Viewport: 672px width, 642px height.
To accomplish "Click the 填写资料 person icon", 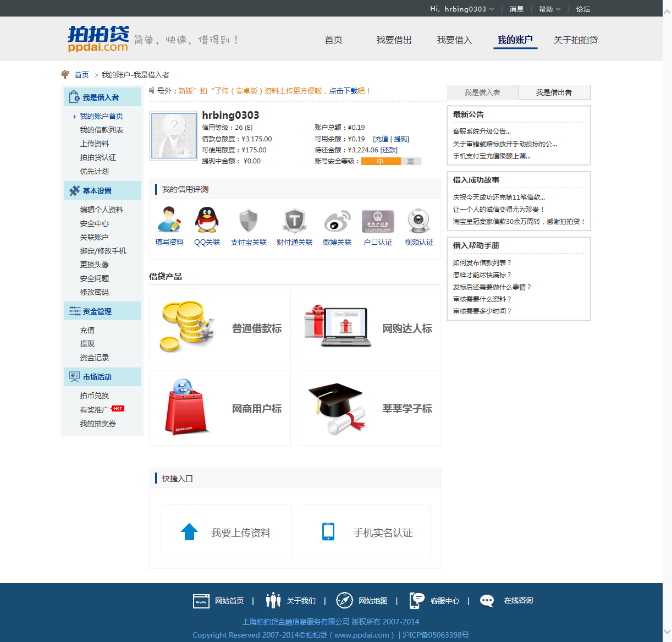I will pos(169,220).
